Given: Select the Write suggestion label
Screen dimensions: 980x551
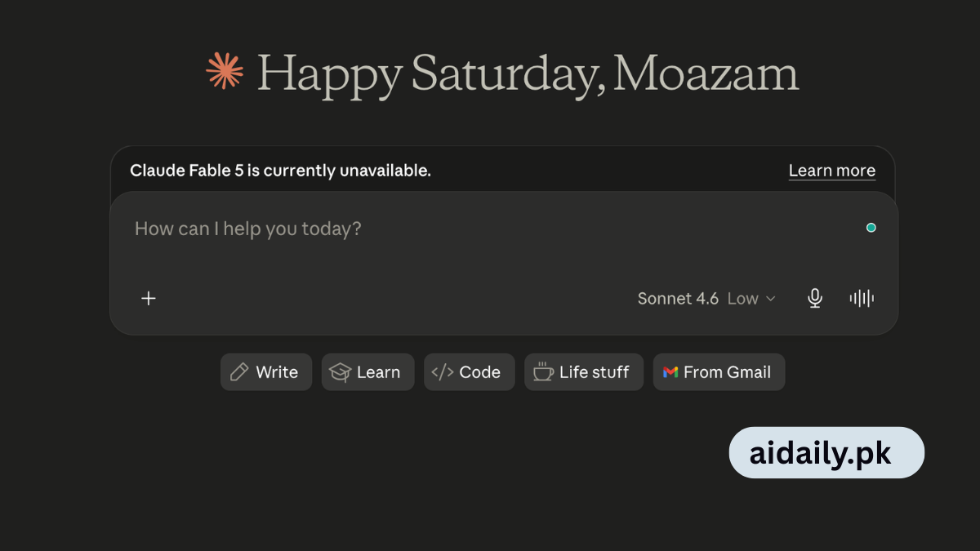Looking at the screenshot, I should click(x=277, y=372).
